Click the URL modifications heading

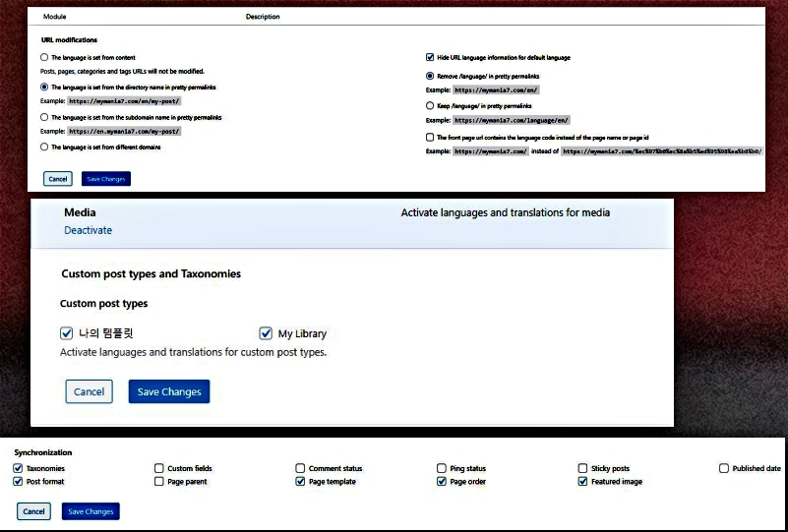click(x=69, y=39)
